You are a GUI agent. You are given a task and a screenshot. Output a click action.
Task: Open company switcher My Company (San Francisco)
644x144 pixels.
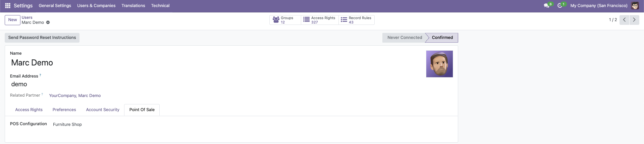pos(599,6)
